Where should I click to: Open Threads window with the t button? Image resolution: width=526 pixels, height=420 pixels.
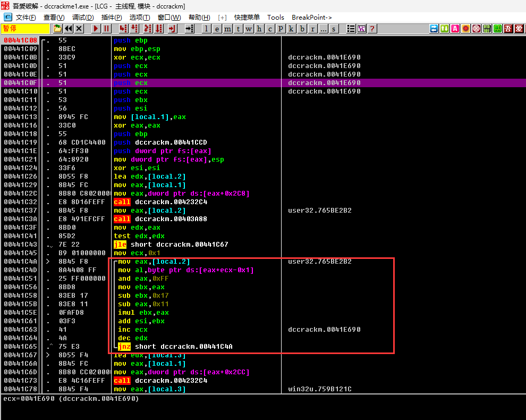pos(238,29)
